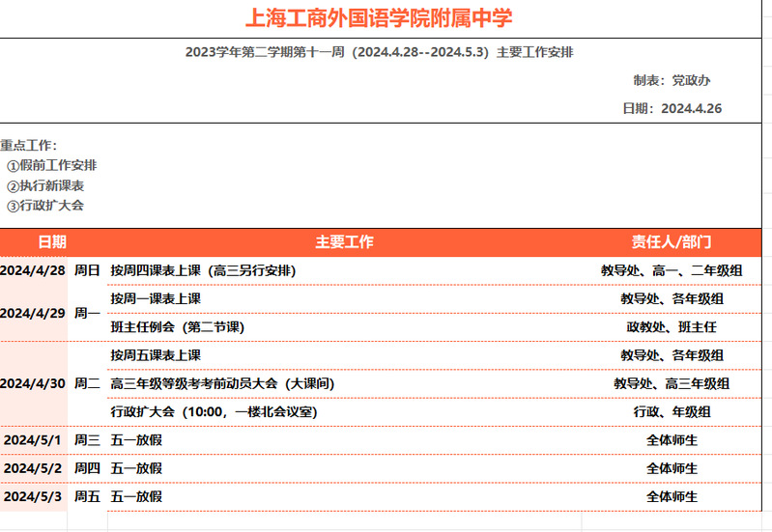Click 全体师生 in the 2024/5/3 row

[672, 496]
